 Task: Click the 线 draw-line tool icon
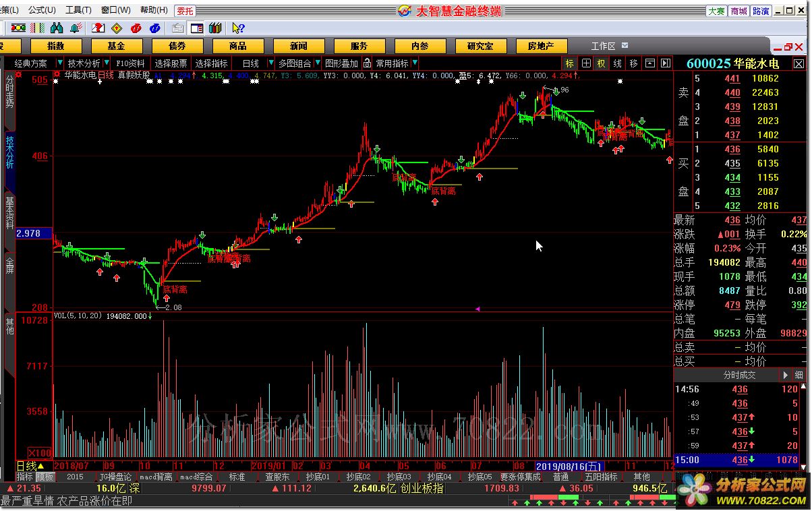[617, 63]
